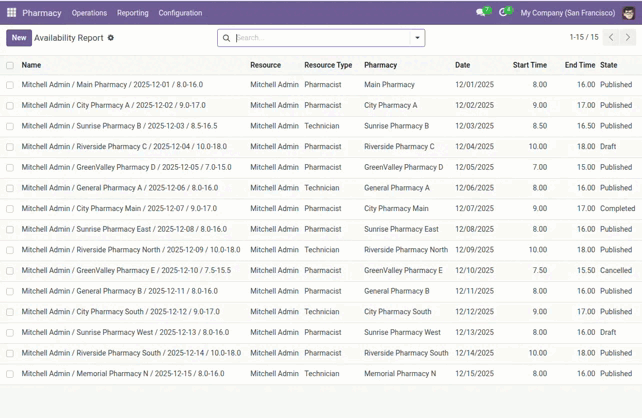Open the gear settings beside Availability Report

point(111,38)
